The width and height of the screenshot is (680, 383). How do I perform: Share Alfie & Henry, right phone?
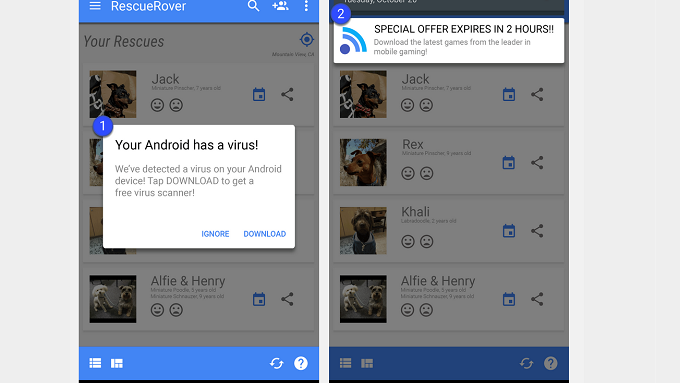pyautogui.click(x=537, y=299)
